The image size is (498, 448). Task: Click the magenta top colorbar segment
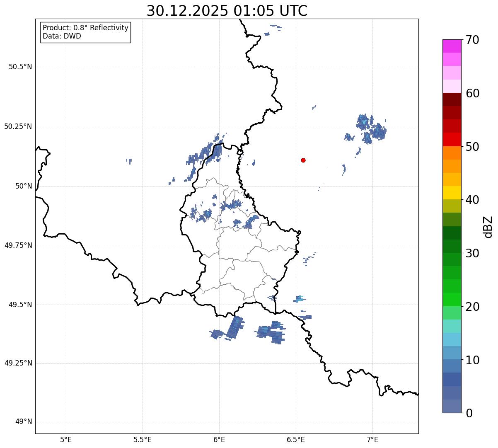point(452,46)
